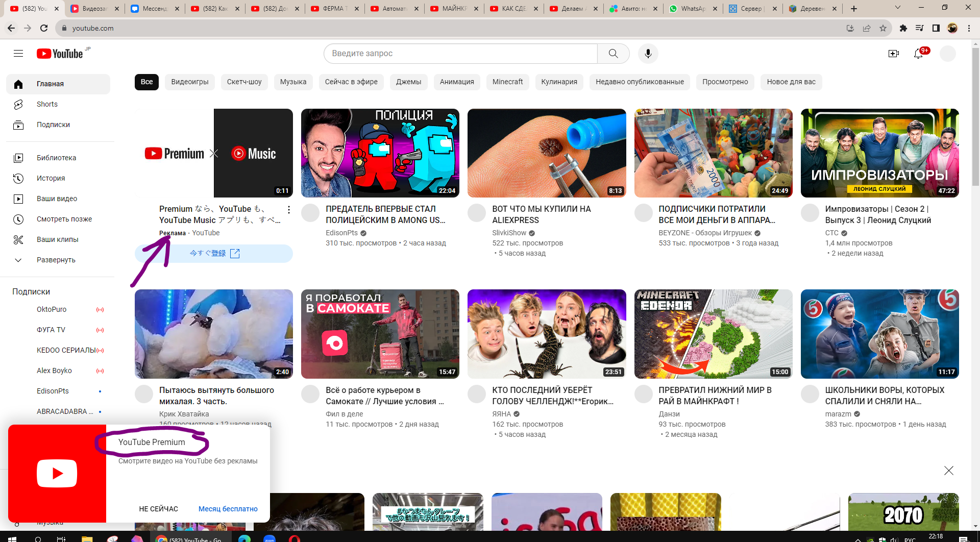Open История in sidebar
The image size is (980, 542).
58,178
